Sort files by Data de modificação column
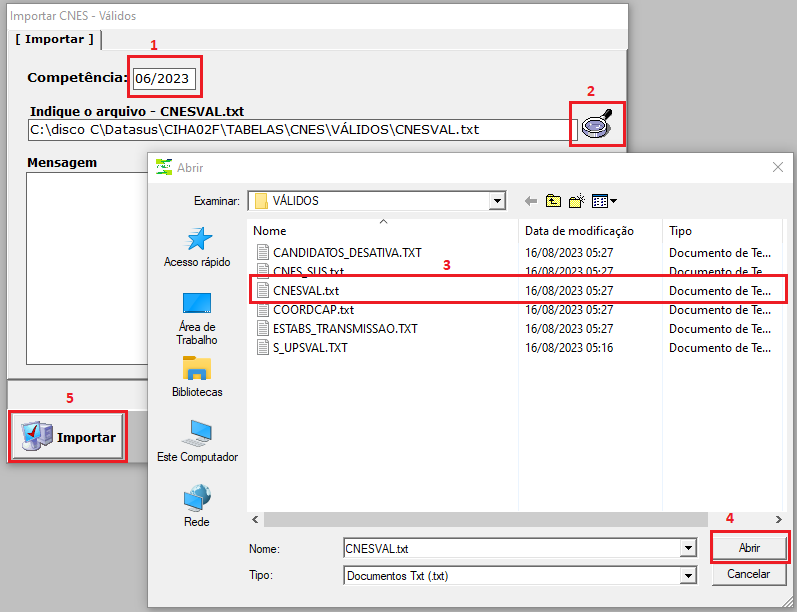The width and height of the screenshot is (797, 612). coord(580,231)
